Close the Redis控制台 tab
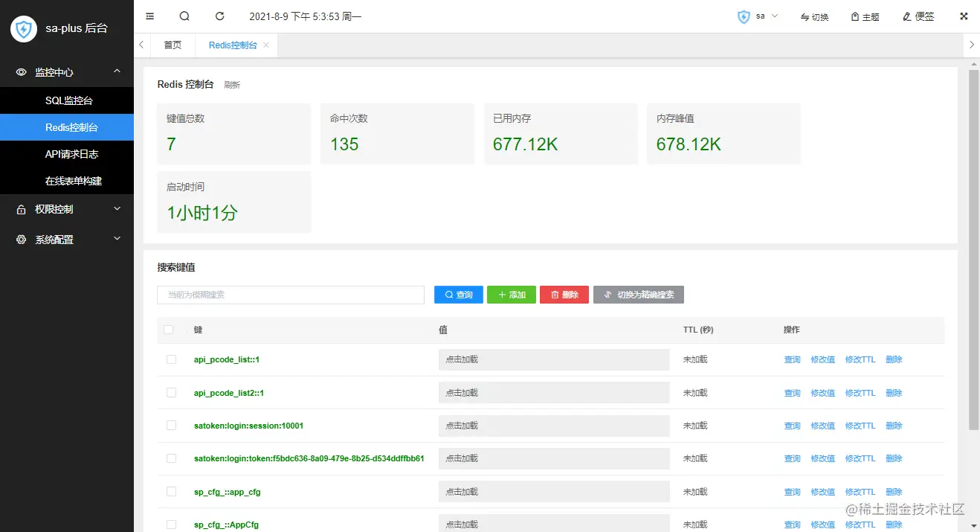Image resolution: width=980 pixels, height=532 pixels. pos(266,45)
